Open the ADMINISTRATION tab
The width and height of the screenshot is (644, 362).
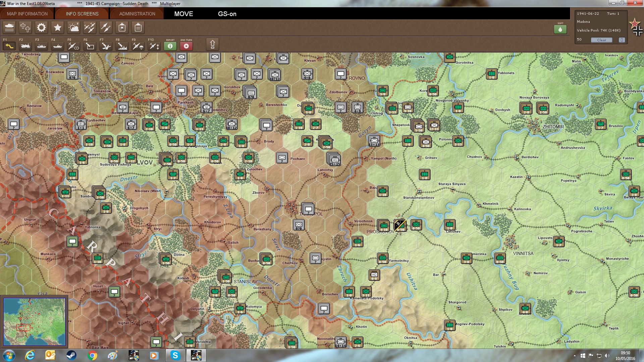click(137, 14)
